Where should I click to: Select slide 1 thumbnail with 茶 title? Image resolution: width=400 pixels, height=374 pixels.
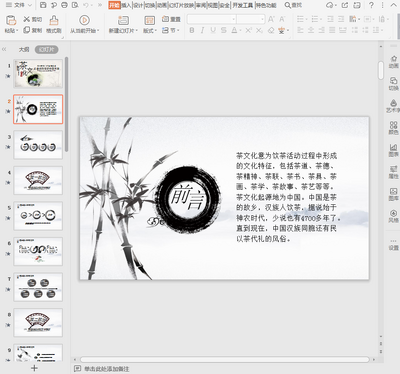pyautogui.click(x=38, y=74)
